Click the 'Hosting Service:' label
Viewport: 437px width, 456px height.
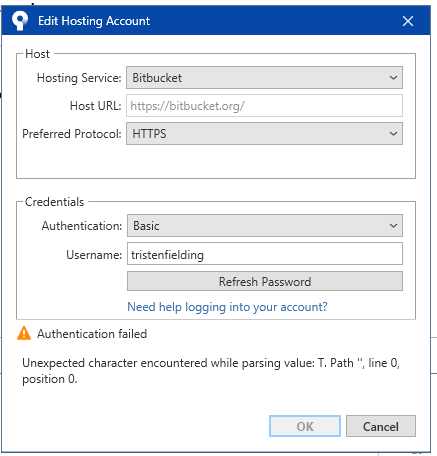pos(79,78)
